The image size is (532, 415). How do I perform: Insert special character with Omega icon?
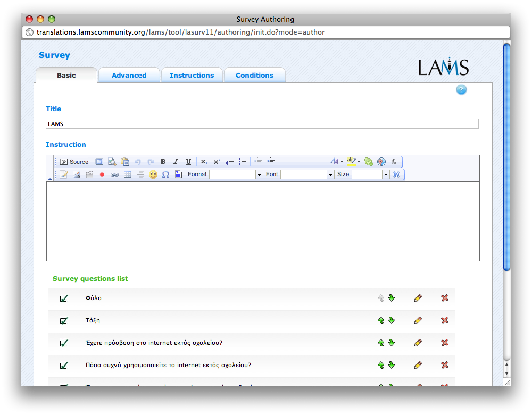(165, 175)
